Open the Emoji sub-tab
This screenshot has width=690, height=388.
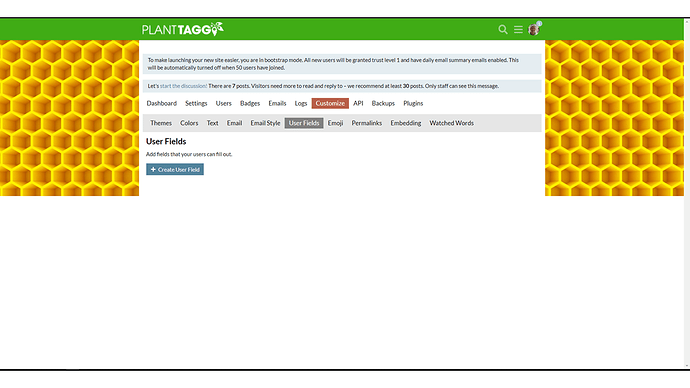[x=335, y=123]
